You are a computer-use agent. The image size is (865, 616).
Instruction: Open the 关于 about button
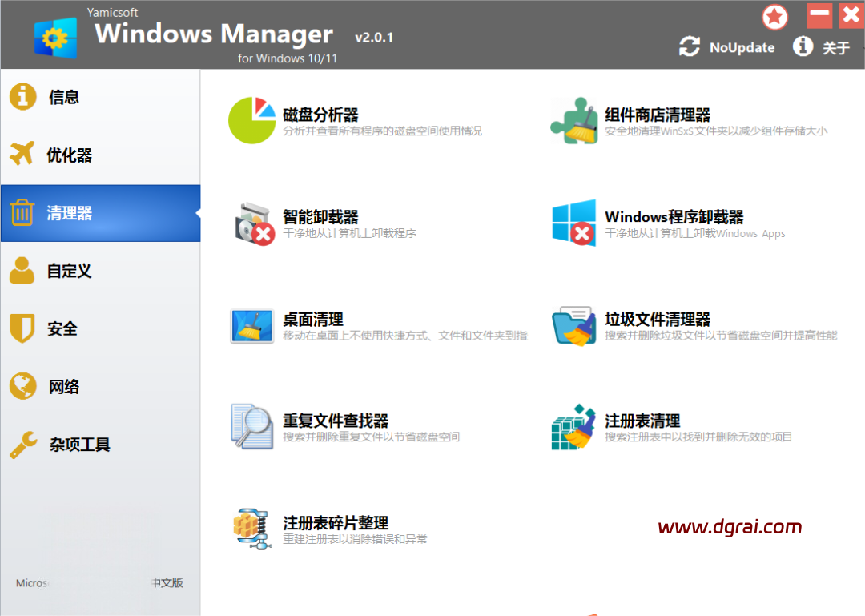click(x=822, y=48)
